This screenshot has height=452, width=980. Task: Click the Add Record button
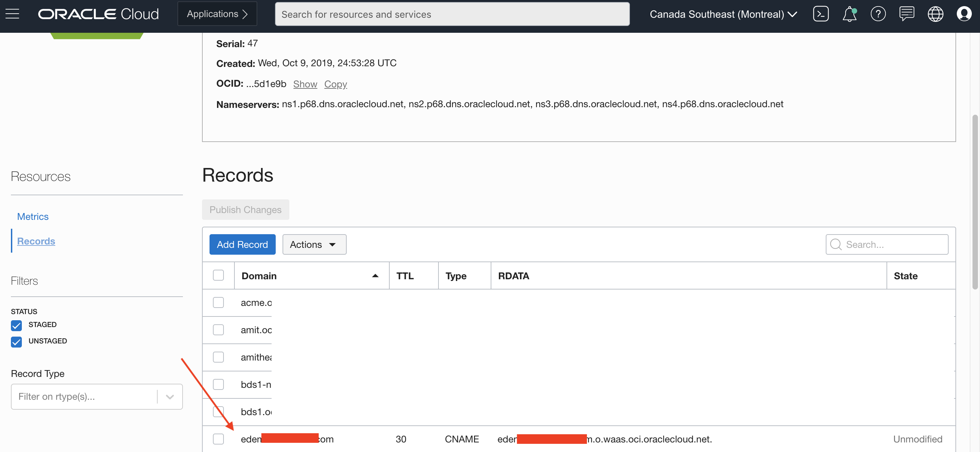(x=242, y=244)
